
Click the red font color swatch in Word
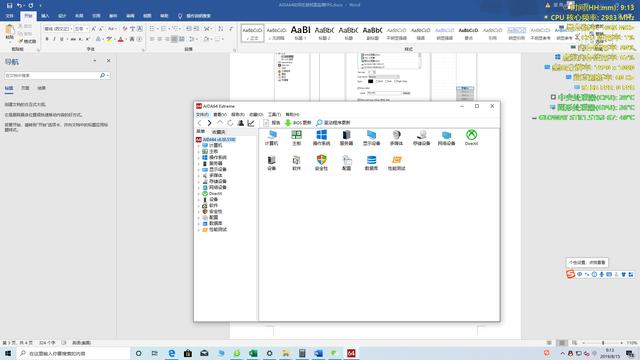120,39
